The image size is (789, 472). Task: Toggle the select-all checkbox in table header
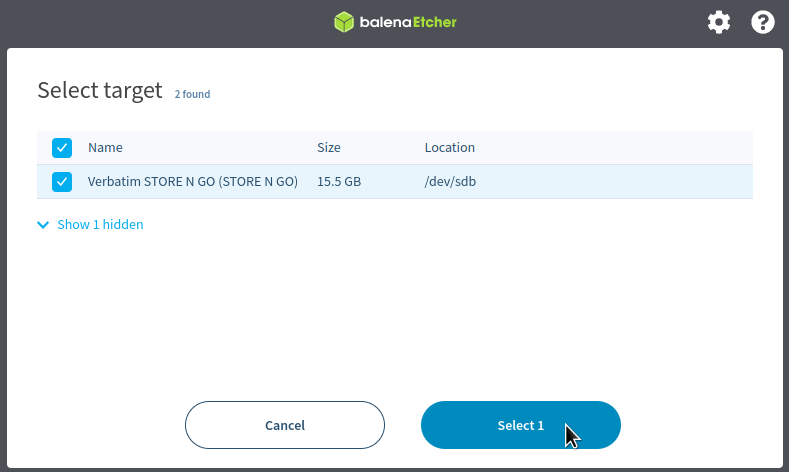tap(62, 148)
